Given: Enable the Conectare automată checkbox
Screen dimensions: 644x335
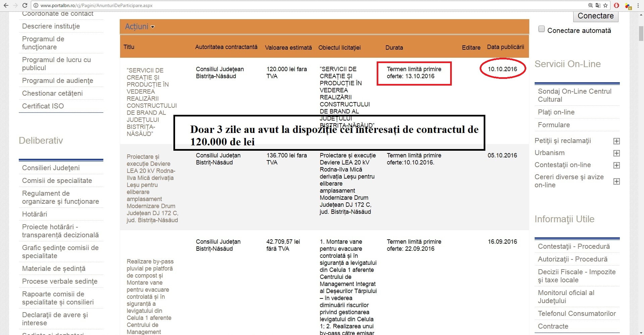Looking at the screenshot, I should click(541, 29).
